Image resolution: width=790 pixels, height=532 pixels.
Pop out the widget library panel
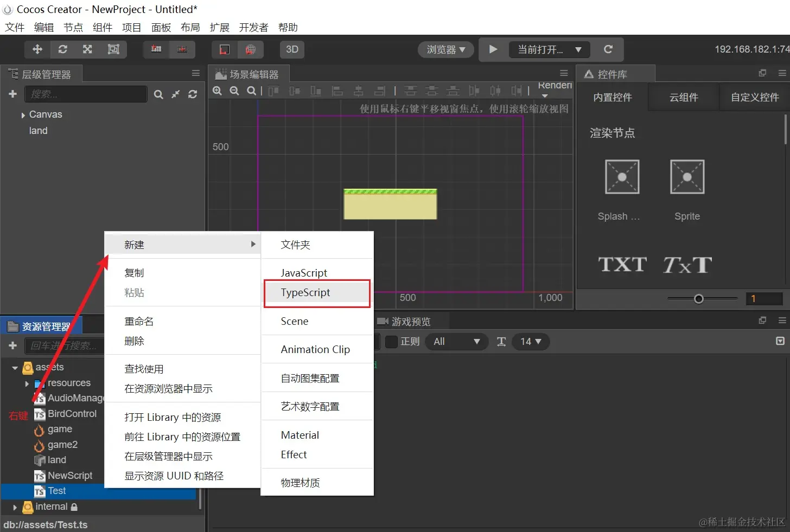(762, 73)
